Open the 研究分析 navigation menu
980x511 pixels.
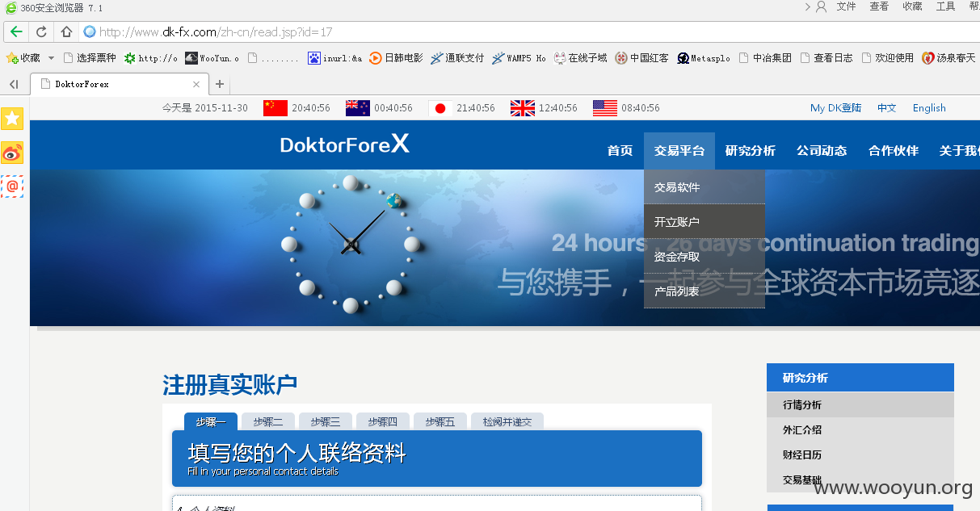coord(751,151)
